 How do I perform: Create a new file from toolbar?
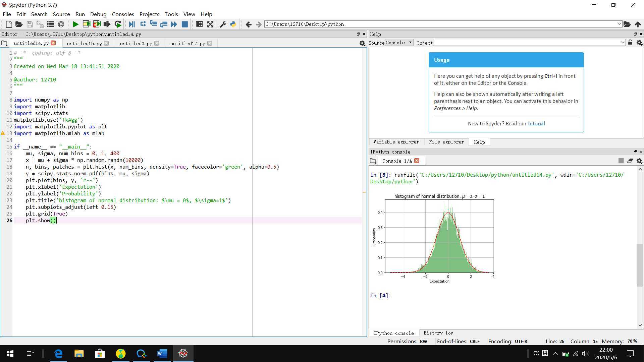click(9, 24)
